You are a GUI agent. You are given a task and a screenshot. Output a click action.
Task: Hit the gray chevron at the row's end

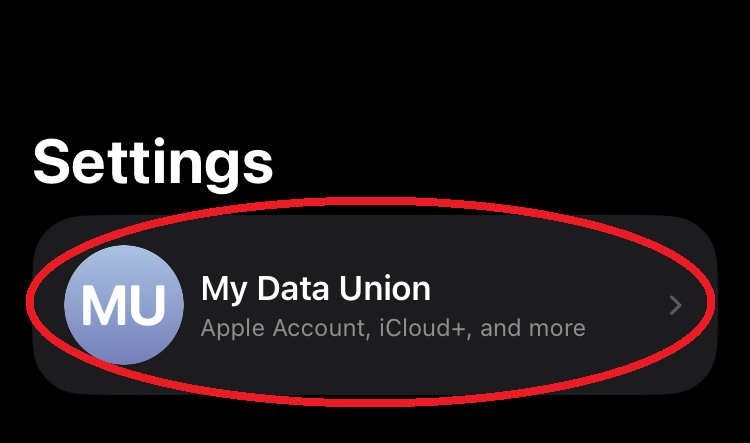click(675, 305)
